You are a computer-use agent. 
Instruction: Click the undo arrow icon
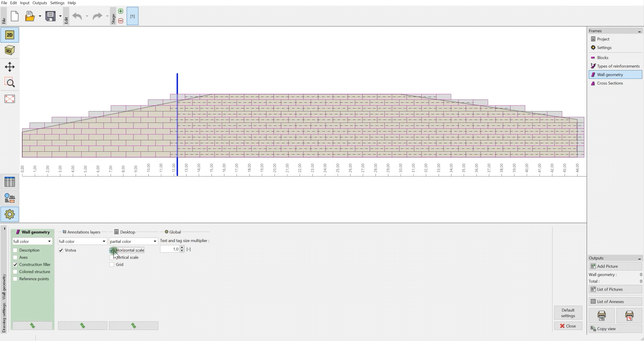coord(77,16)
